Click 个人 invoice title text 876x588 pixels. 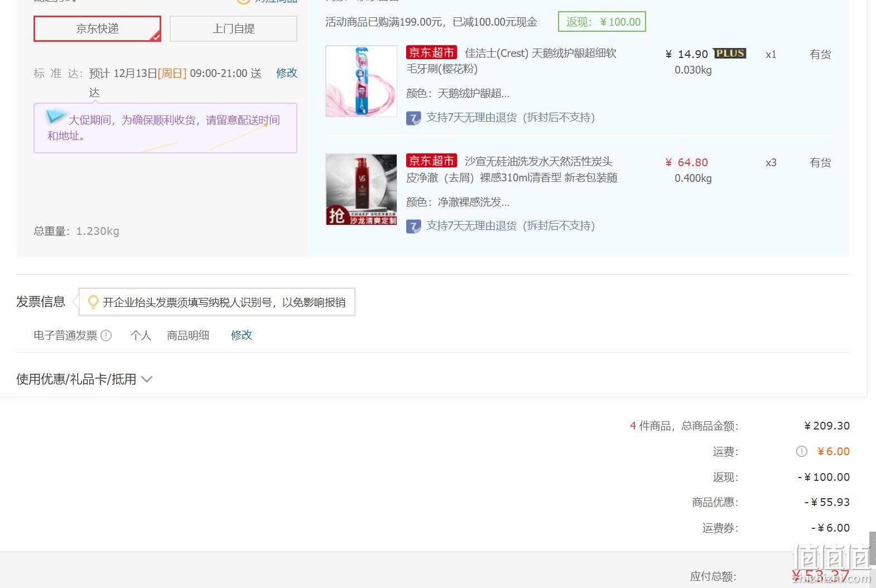(141, 335)
